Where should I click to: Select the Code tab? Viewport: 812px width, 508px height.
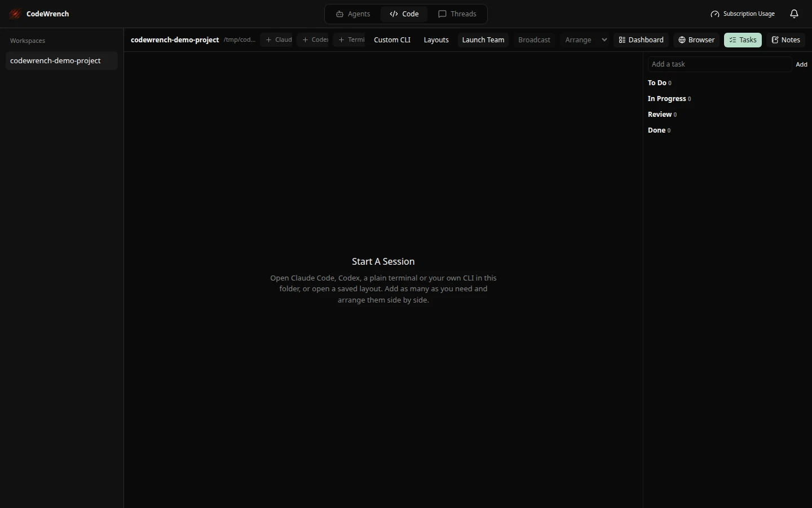pos(404,14)
